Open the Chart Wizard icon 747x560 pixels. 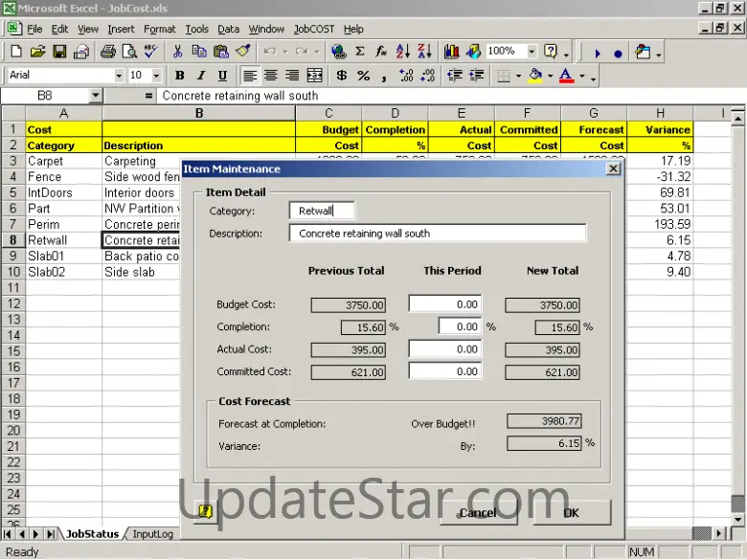(450, 52)
